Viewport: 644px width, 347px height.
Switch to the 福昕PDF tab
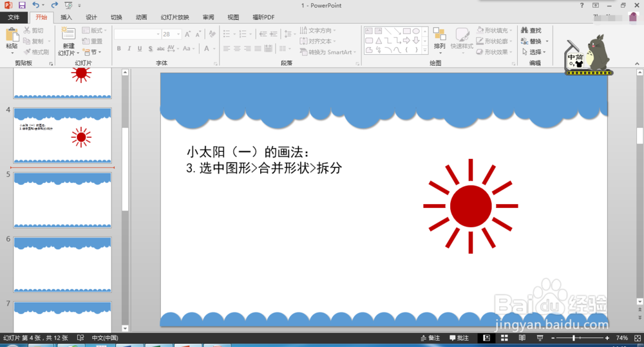(x=263, y=17)
